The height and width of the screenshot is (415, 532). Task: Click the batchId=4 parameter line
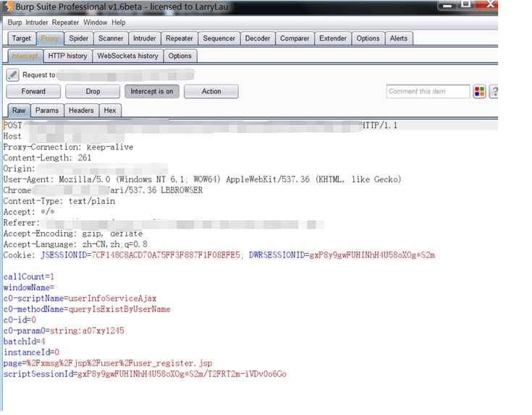[x=24, y=341]
